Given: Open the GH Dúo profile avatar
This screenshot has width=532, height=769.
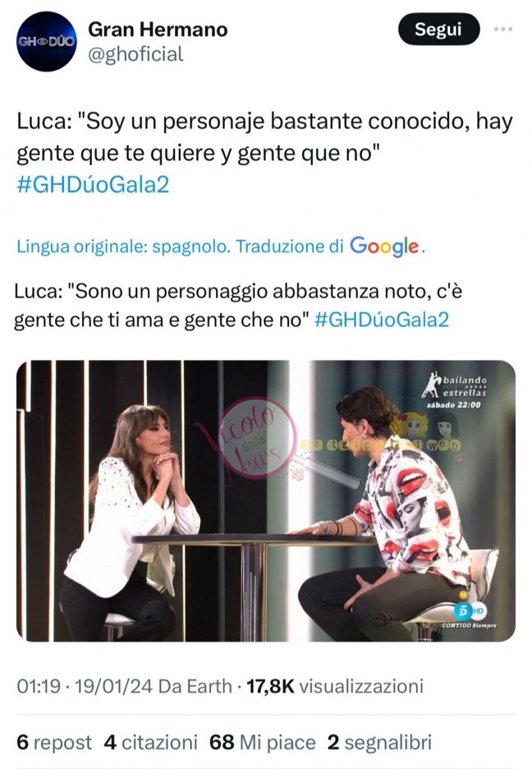Looking at the screenshot, I should point(46,41).
